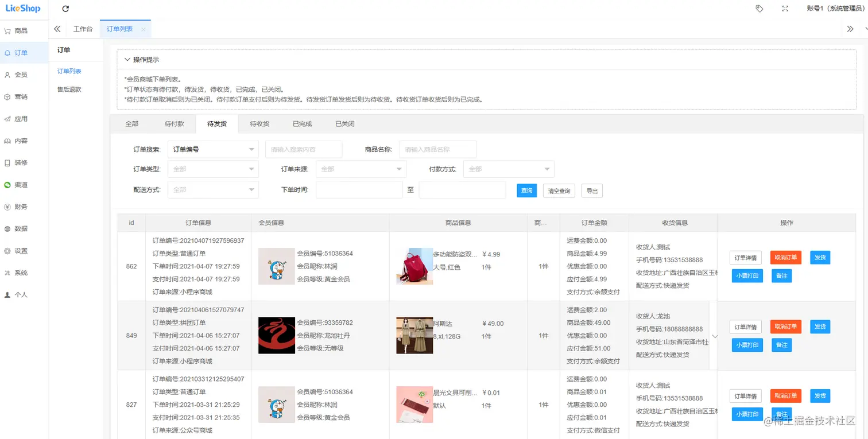Click 龙池牡丹 member avatar
Screen dimensions: 868x439
[277, 335]
